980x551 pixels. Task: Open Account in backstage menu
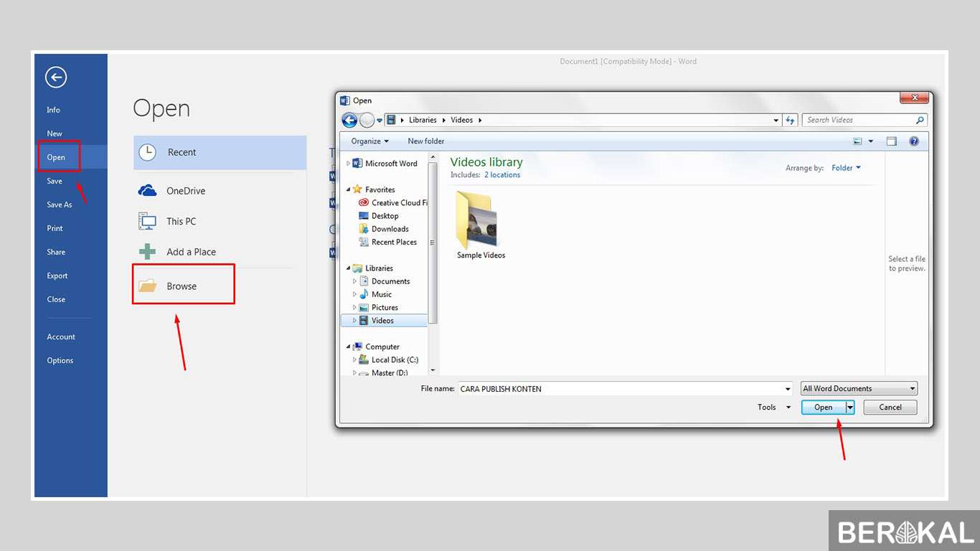(61, 336)
